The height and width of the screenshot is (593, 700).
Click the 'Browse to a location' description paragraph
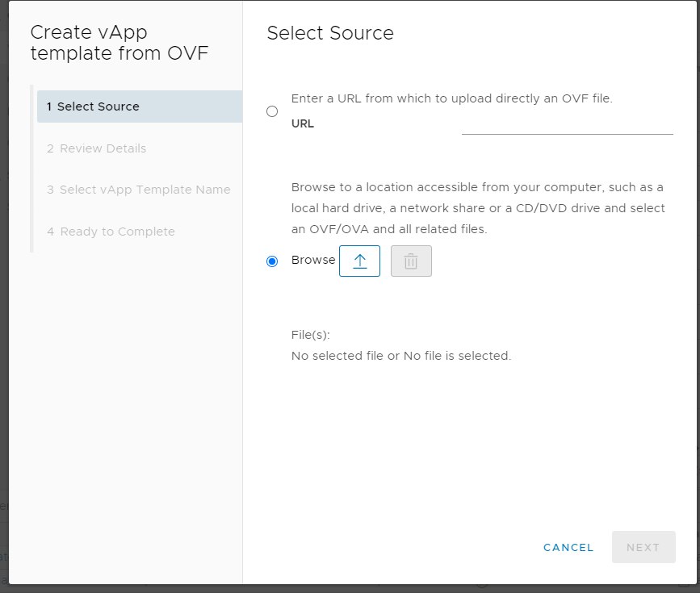478,208
